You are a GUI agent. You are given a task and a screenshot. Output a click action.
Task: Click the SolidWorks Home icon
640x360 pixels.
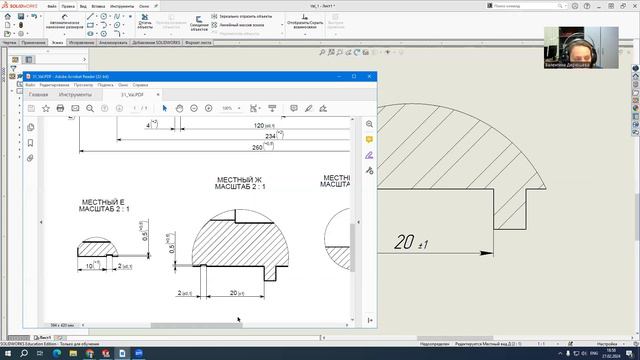(x=8, y=16)
